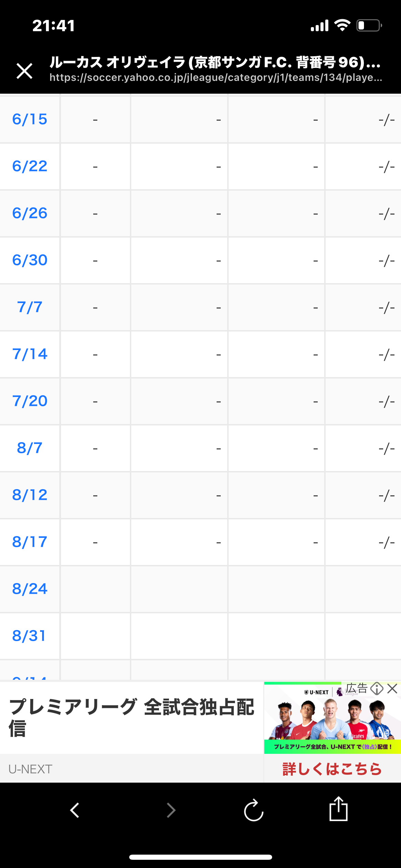Open the share sheet

[x=338, y=809]
